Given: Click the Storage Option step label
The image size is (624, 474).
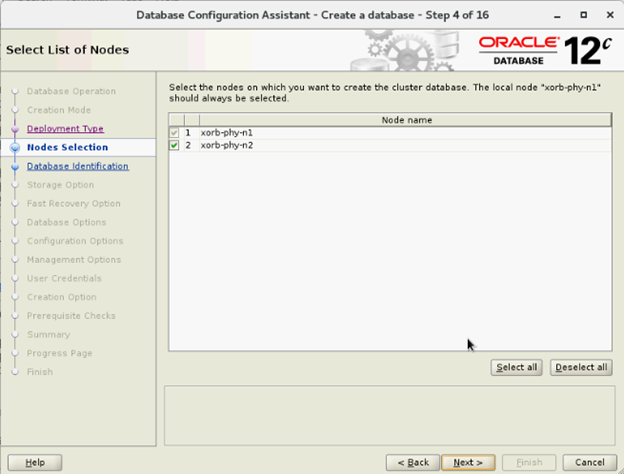Looking at the screenshot, I should point(60,185).
